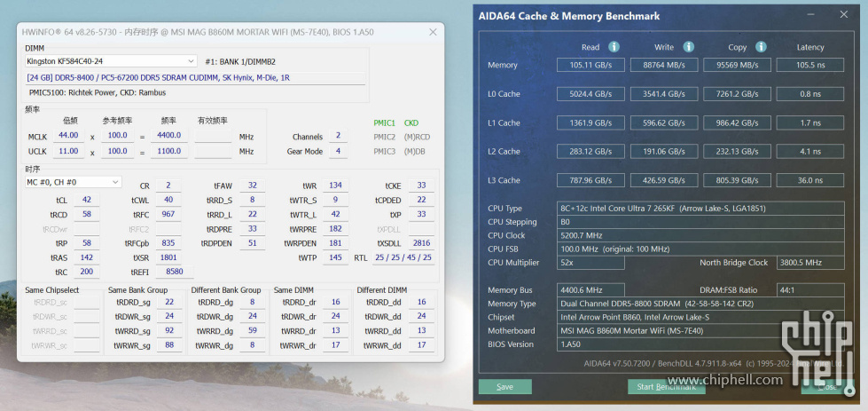Click the tXSDLL value 2816
The width and height of the screenshot is (868, 411).
pyautogui.click(x=421, y=243)
